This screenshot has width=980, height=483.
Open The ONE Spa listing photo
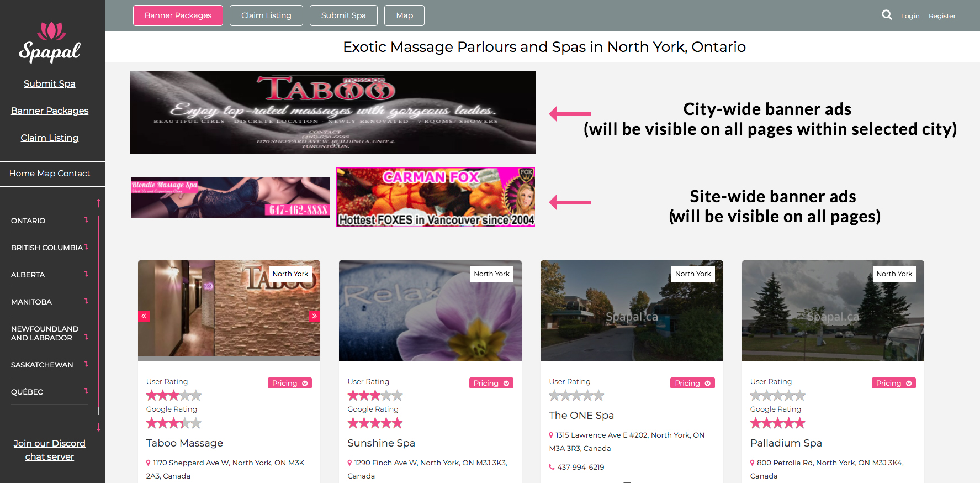coord(632,311)
